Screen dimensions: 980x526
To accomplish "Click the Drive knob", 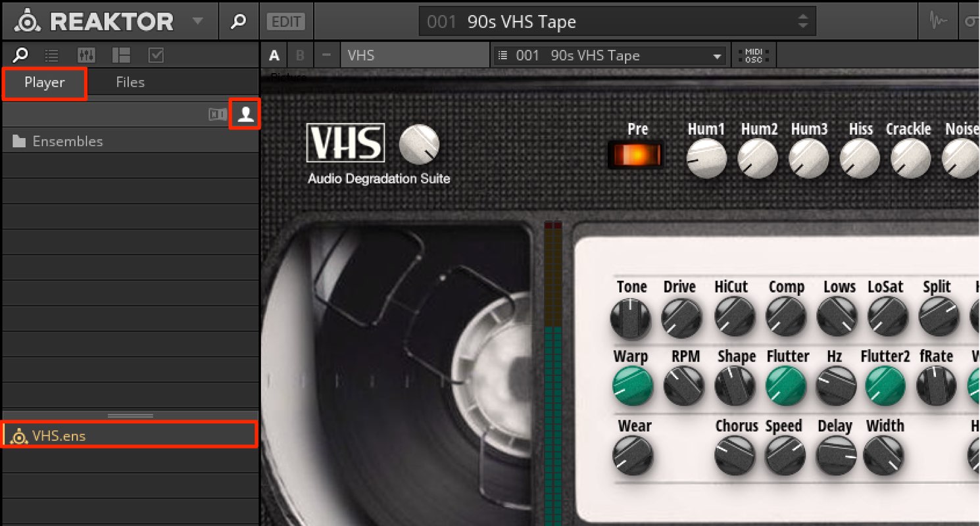I will point(681,318).
